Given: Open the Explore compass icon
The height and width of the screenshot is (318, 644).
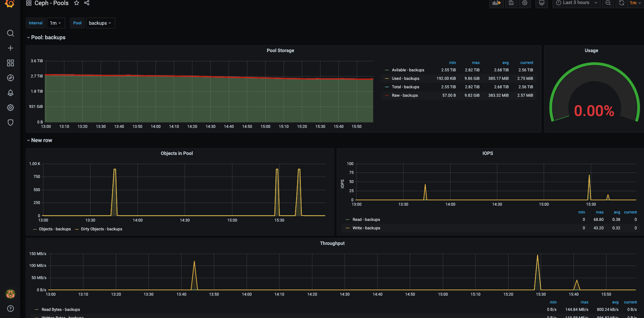Looking at the screenshot, I should pos(11,78).
